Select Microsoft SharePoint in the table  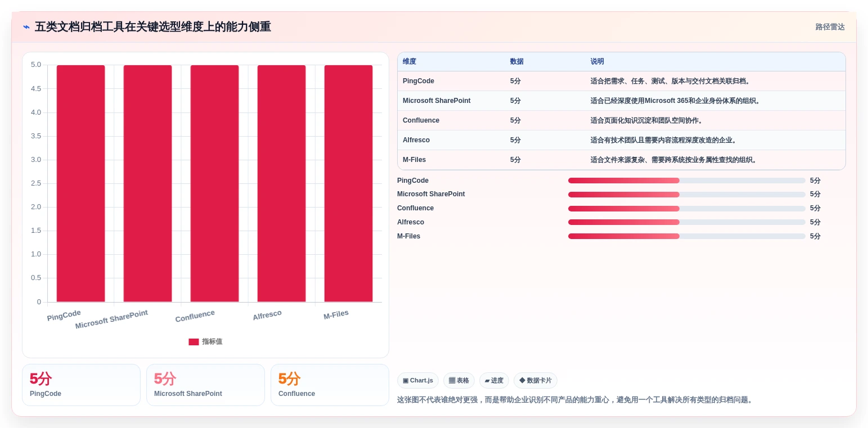pos(437,101)
